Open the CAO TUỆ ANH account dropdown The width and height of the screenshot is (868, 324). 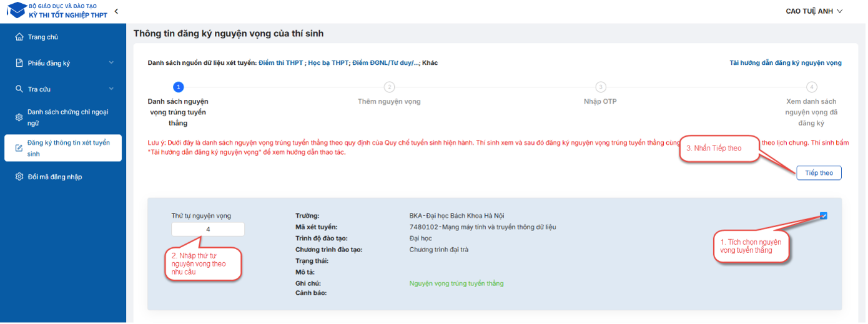(x=814, y=11)
